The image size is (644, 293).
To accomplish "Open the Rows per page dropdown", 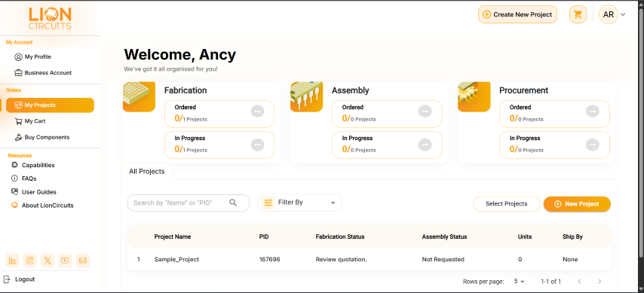I will pyautogui.click(x=520, y=282).
